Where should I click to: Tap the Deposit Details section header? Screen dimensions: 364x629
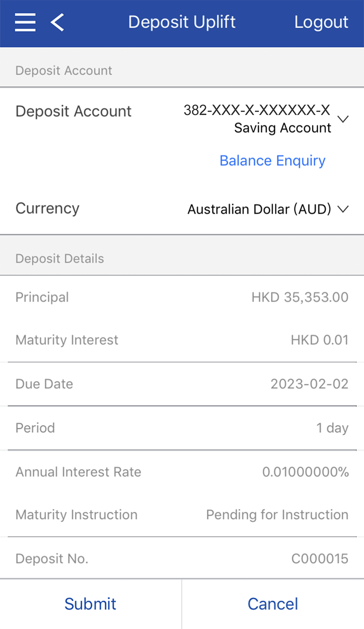pyautogui.click(x=60, y=258)
